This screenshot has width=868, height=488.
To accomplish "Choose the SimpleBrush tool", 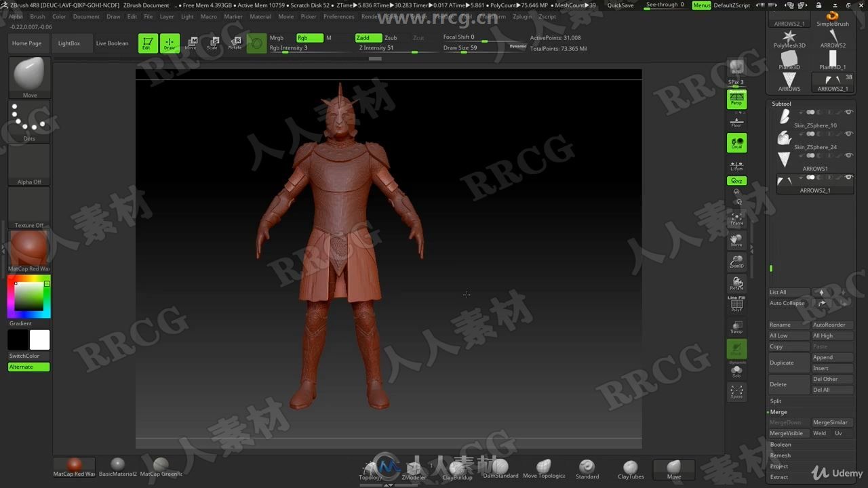I will click(x=833, y=18).
